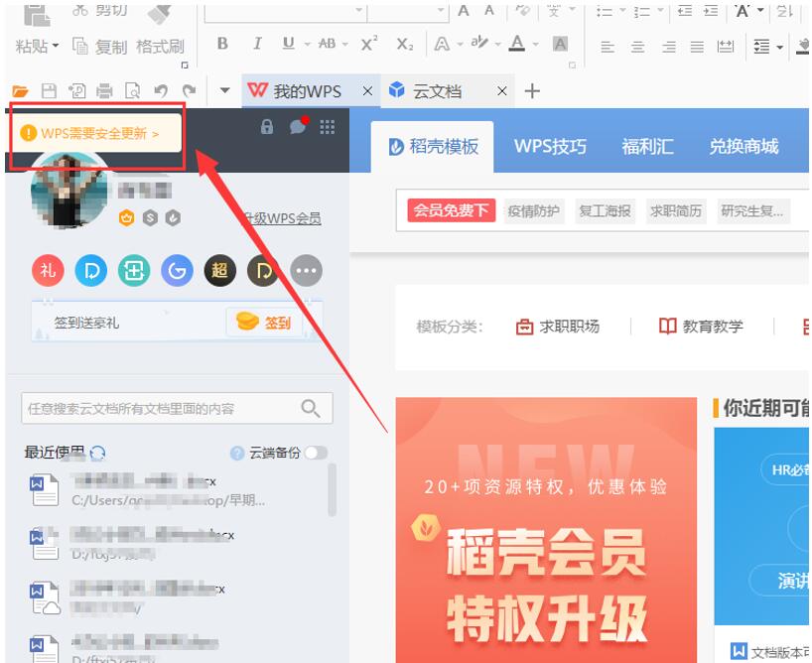The height and width of the screenshot is (663, 812).
Task: Open print preview magnifier page icon
Action: pyautogui.click(x=133, y=91)
